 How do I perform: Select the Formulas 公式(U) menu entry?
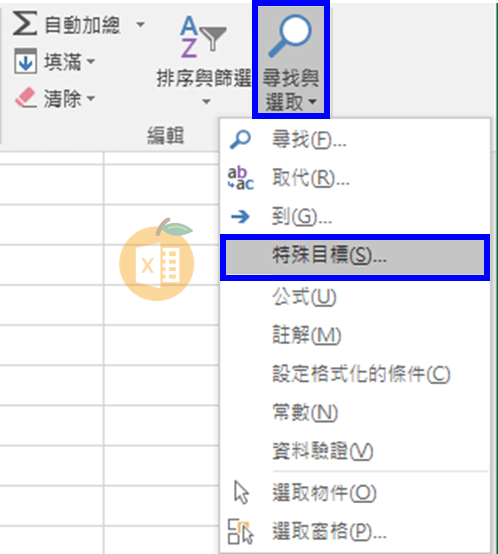(304, 297)
